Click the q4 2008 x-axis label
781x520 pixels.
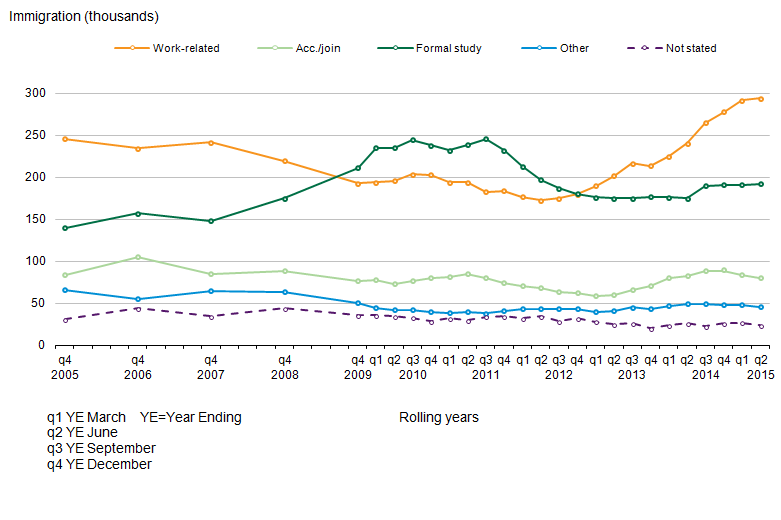(284, 367)
